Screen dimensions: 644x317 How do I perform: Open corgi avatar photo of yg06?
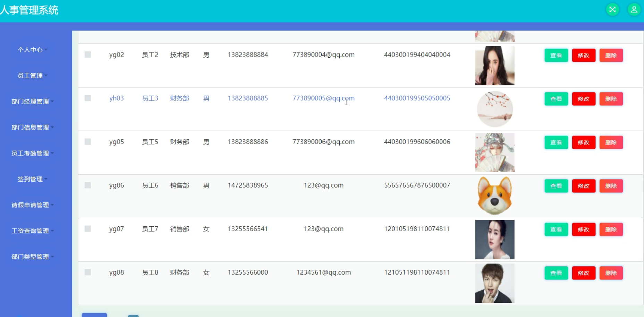(495, 196)
